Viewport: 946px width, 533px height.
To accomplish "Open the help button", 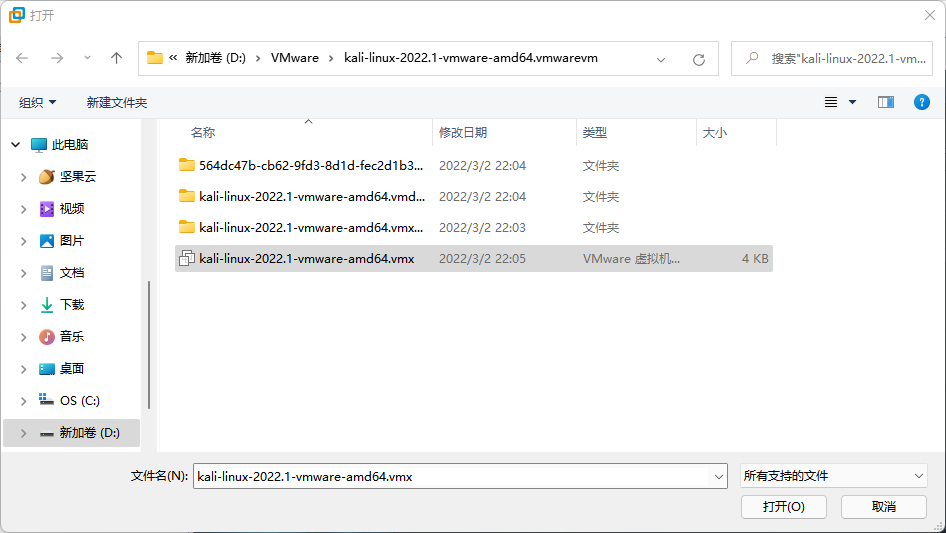I will point(921,103).
